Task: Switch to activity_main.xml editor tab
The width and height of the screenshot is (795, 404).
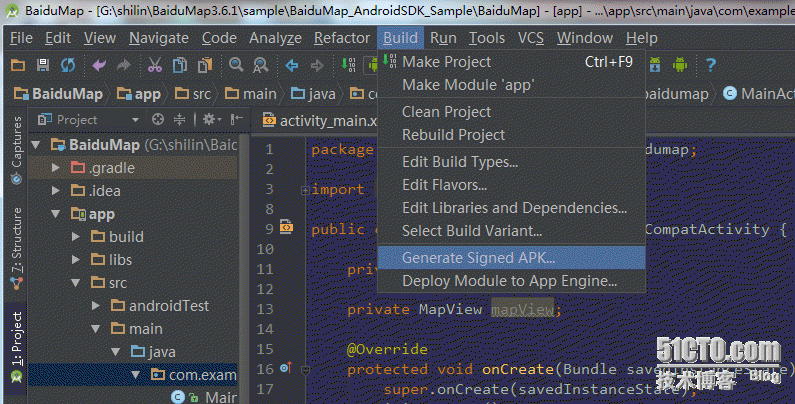Action: click(x=319, y=121)
